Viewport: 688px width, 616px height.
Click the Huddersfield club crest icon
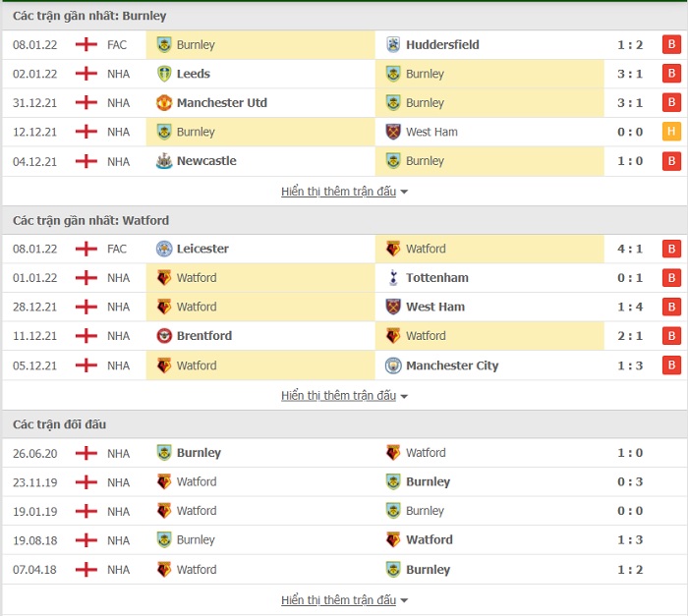pos(393,45)
